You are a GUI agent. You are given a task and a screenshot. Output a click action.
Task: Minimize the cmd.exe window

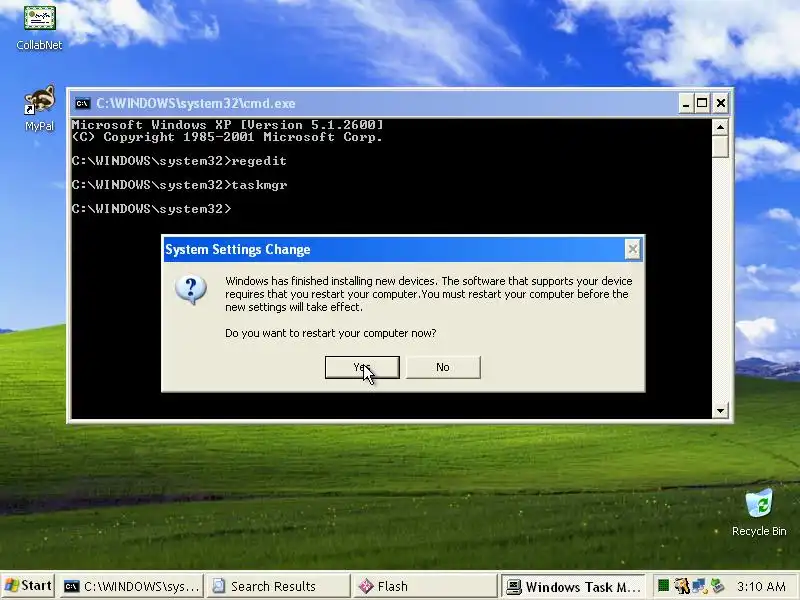click(686, 104)
